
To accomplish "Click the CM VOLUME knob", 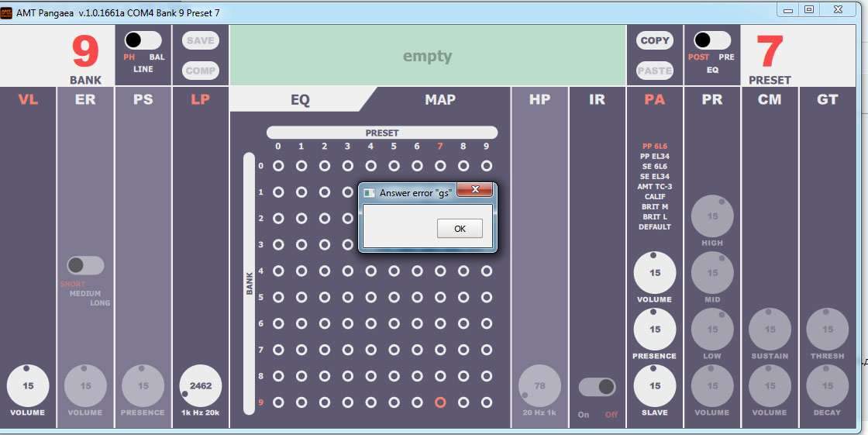I will [x=770, y=385].
